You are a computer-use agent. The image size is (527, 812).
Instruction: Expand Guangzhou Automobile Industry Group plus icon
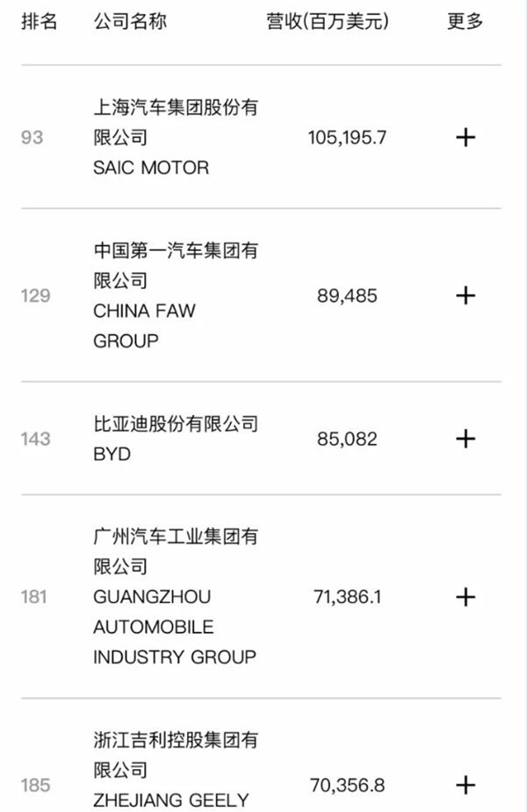click(x=466, y=597)
